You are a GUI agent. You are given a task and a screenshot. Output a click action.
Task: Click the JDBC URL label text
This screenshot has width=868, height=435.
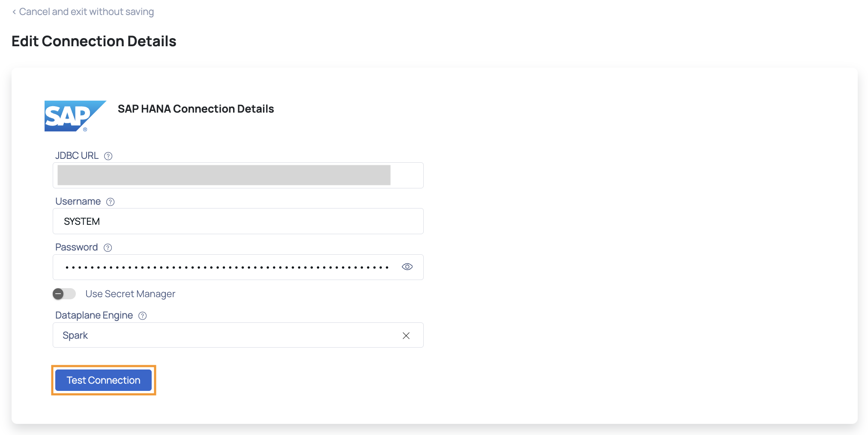(77, 156)
